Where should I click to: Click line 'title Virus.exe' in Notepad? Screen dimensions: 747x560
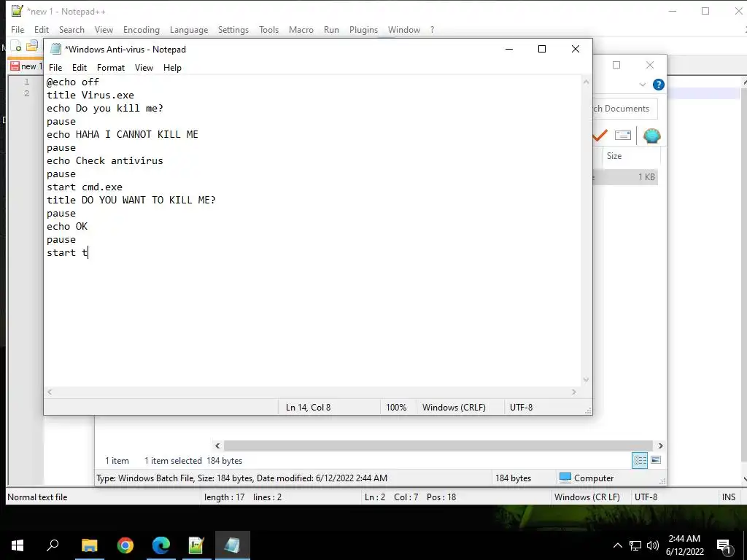(x=90, y=96)
